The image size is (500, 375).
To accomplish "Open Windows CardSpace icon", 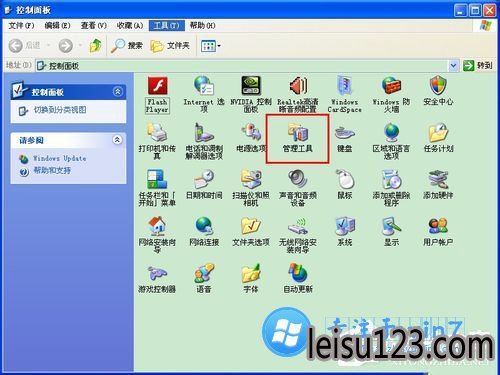I will pyautogui.click(x=344, y=86).
